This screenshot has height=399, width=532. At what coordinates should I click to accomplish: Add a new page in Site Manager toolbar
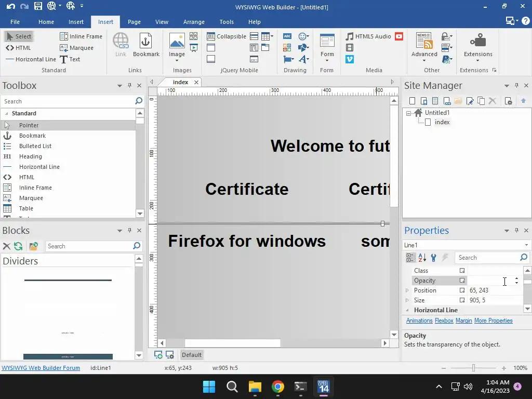412,101
